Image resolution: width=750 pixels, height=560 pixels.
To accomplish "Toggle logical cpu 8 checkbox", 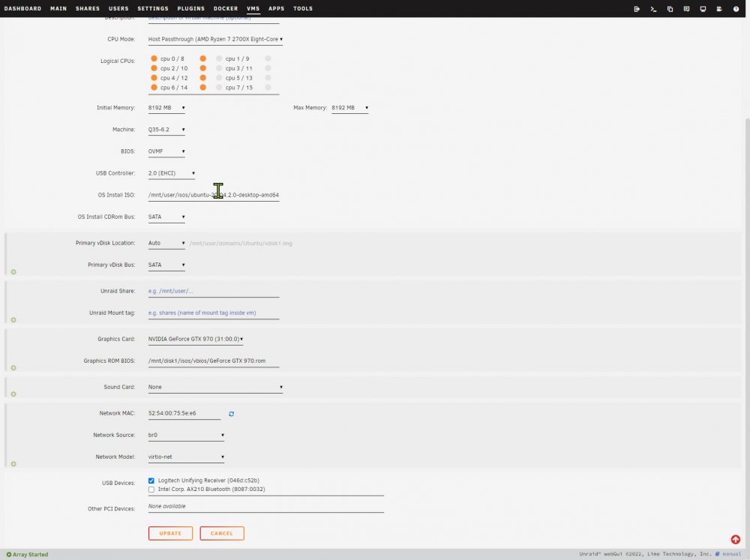I will tap(202, 58).
